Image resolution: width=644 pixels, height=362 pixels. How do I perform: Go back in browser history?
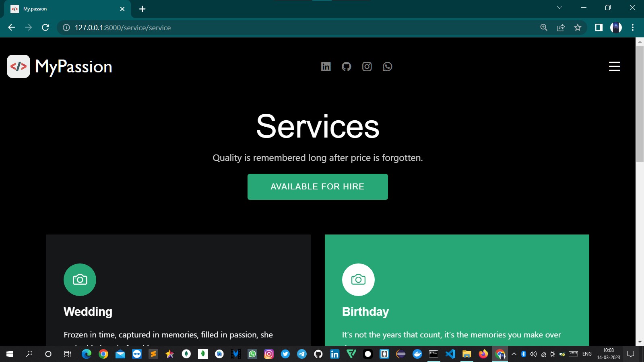click(x=11, y=27)
